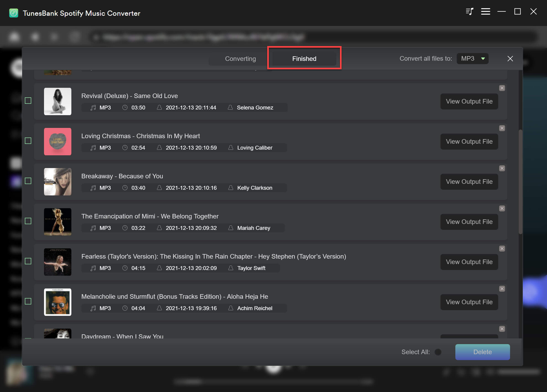Click the MP3 format dropdown arrow
547x392 pixels.
(x=483, y=59)
